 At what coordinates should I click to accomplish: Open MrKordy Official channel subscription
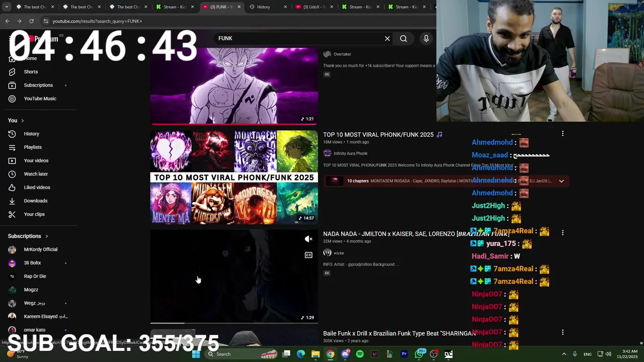(40, 249)
